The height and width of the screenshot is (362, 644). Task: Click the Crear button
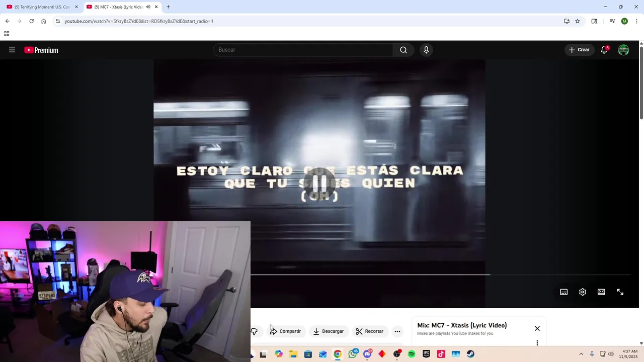click(x=579, y=50)
